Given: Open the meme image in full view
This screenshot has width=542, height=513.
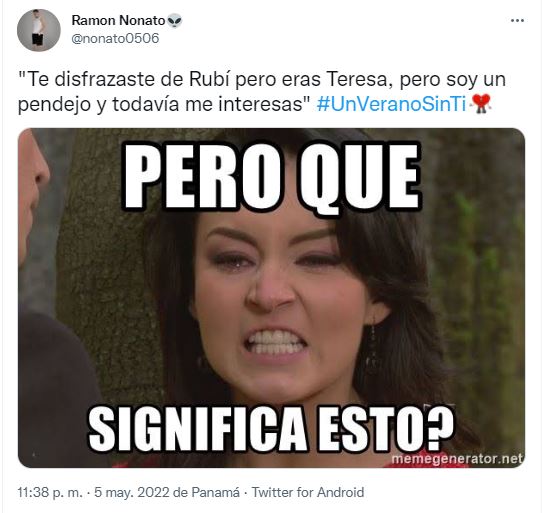Looking at the screenshot, I should point(271,298).
